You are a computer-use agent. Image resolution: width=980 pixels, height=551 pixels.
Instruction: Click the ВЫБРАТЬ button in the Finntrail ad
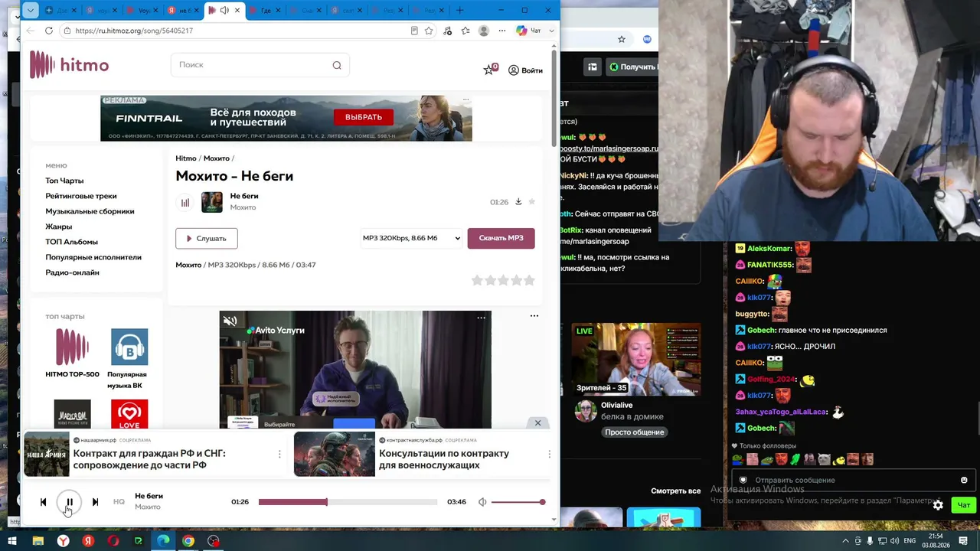point(364,117)
